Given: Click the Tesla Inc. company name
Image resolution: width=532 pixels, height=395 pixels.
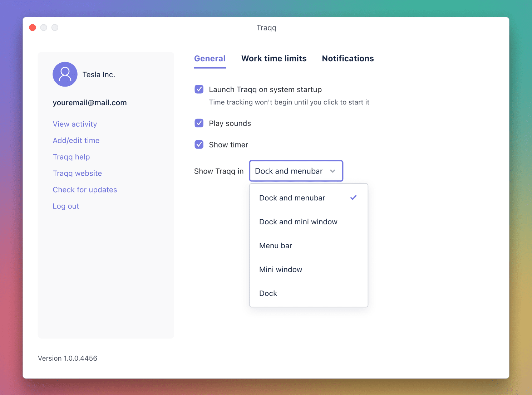Looking at the screenshot, I should point(99,75).
